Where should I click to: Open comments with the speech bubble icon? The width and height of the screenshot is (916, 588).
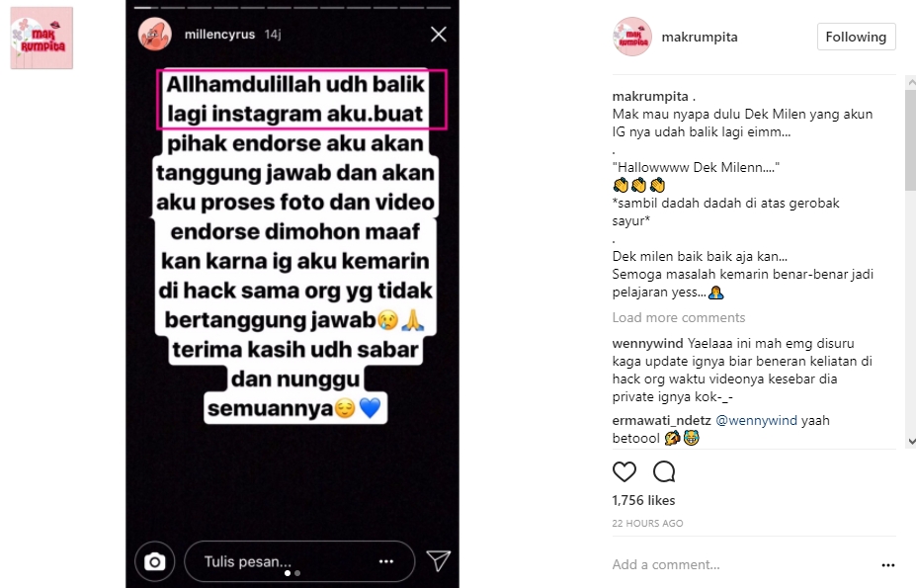pos(664,471)
